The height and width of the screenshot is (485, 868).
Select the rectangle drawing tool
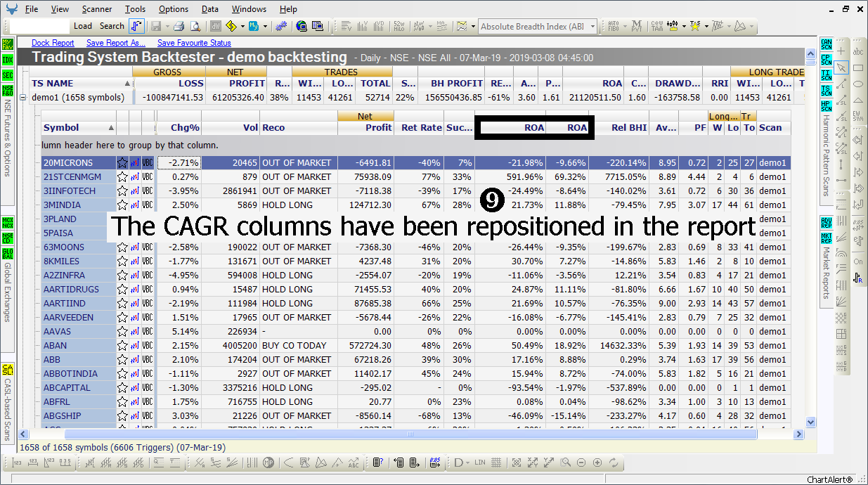pos(858,67)
